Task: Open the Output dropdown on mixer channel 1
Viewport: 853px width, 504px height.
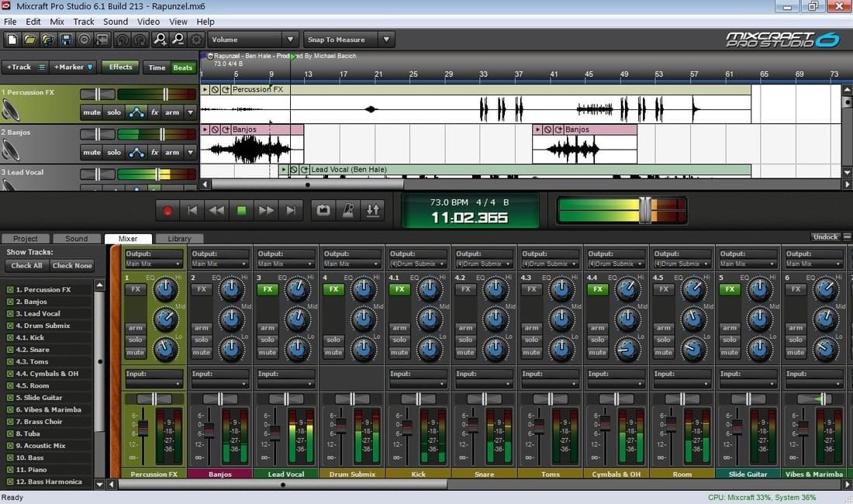Action: (x=154, y=264)
